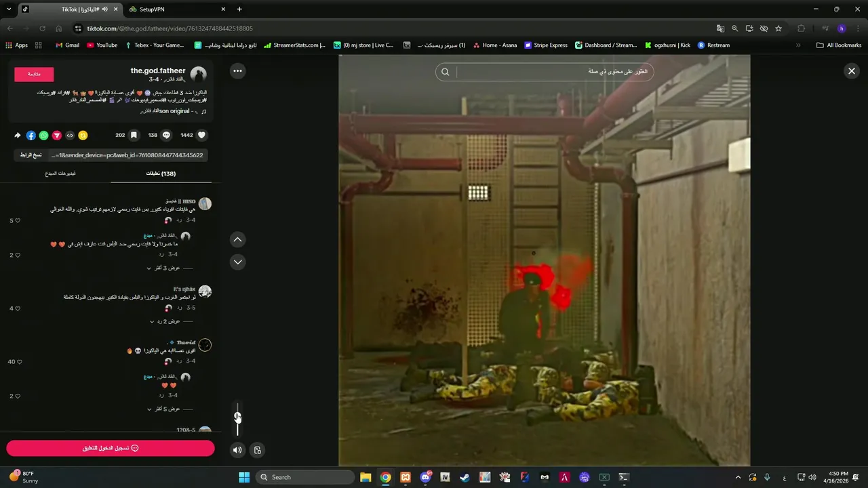Screen dimensions: 868x488
Task: Select the comments (138) tab
Action: (x=161, y=174)
